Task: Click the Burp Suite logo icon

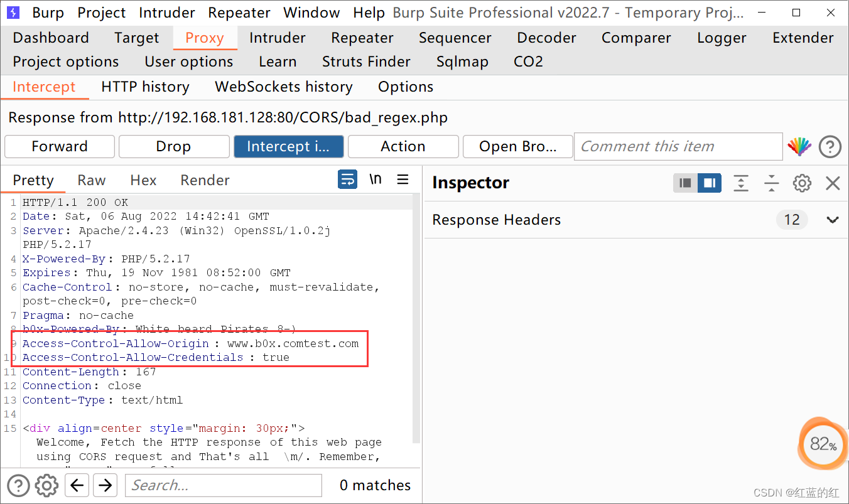Action: point(13,13)
